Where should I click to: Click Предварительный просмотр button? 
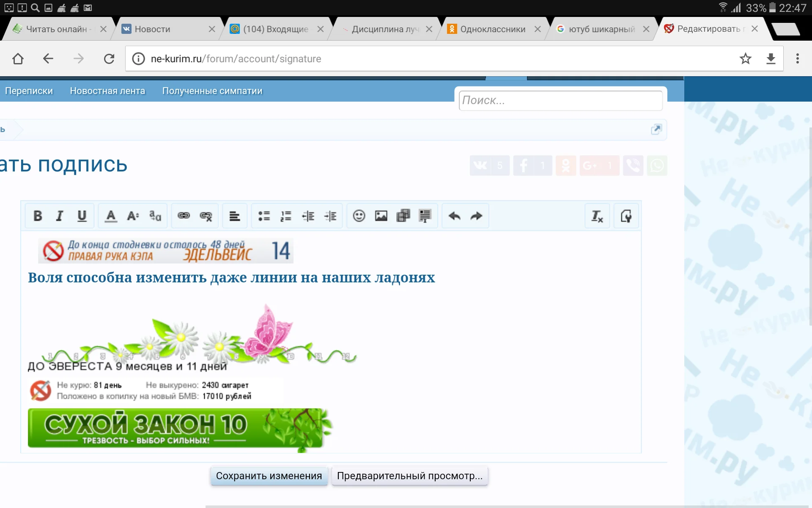410,475
